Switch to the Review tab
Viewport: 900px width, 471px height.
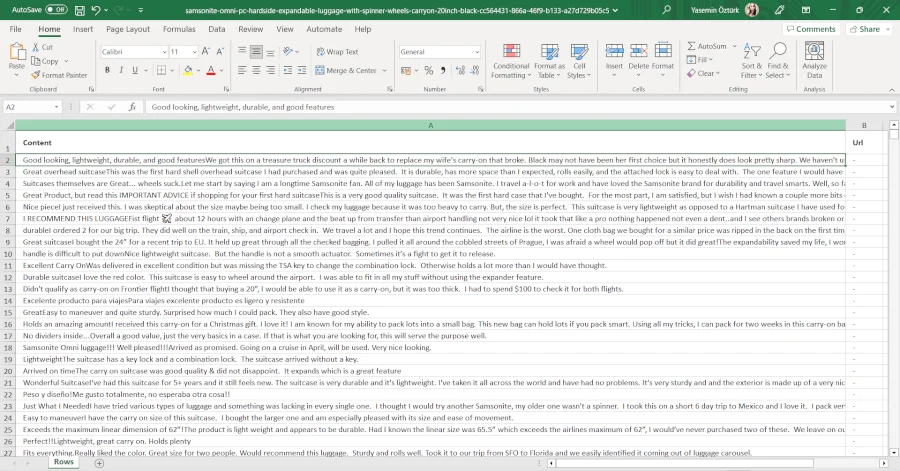250,29
